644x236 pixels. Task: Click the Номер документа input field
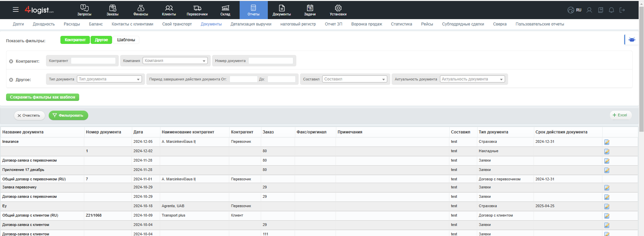pyautogui.click(x=271, y=61)
